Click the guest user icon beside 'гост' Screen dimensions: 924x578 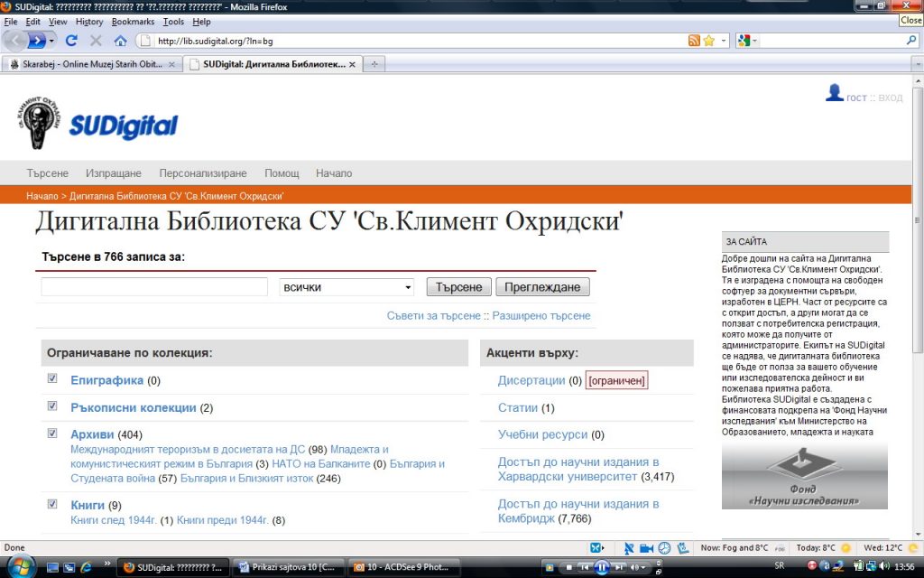tap(835, 92)
